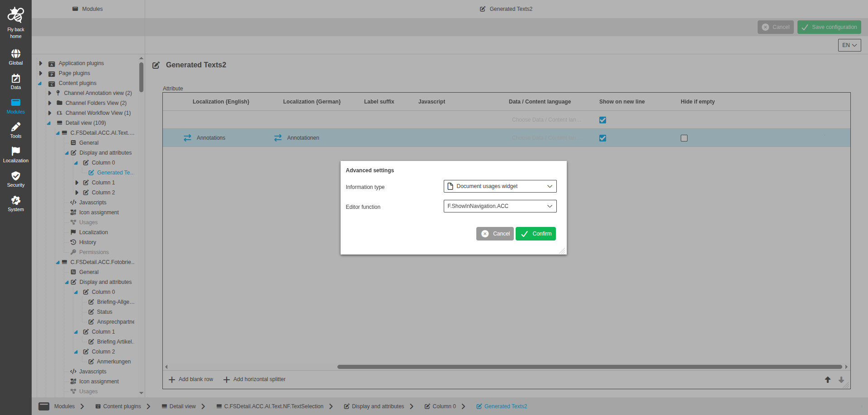
Task: Select Generated Te... tree item
Action: point(115,173)
